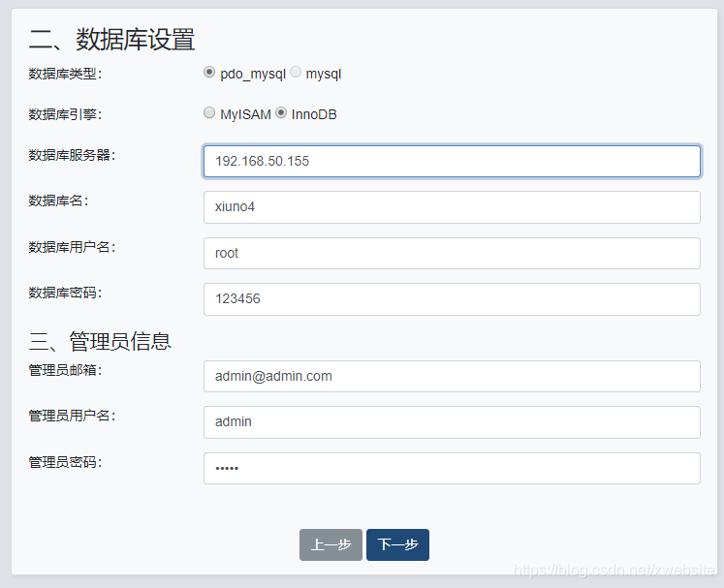Screen dimensions: 724x588
Task: Click the InnoDB label text
Action: pyautogui.click(x=314, y=114)
